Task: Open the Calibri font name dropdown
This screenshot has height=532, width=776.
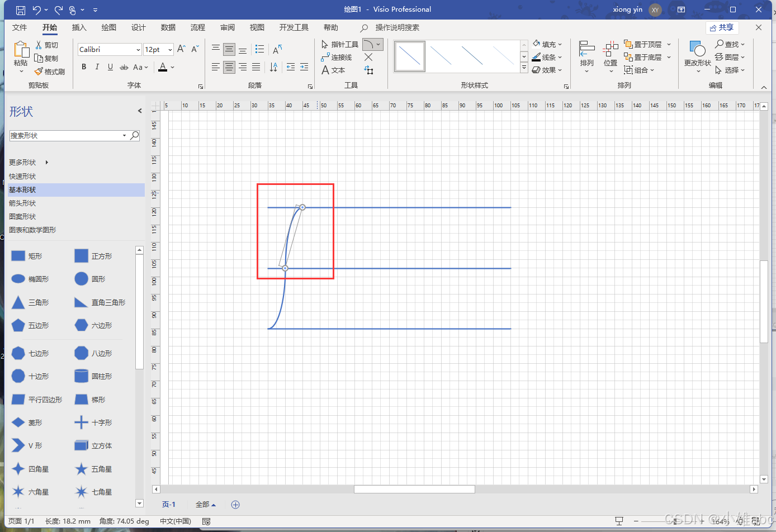Action: 138,50
